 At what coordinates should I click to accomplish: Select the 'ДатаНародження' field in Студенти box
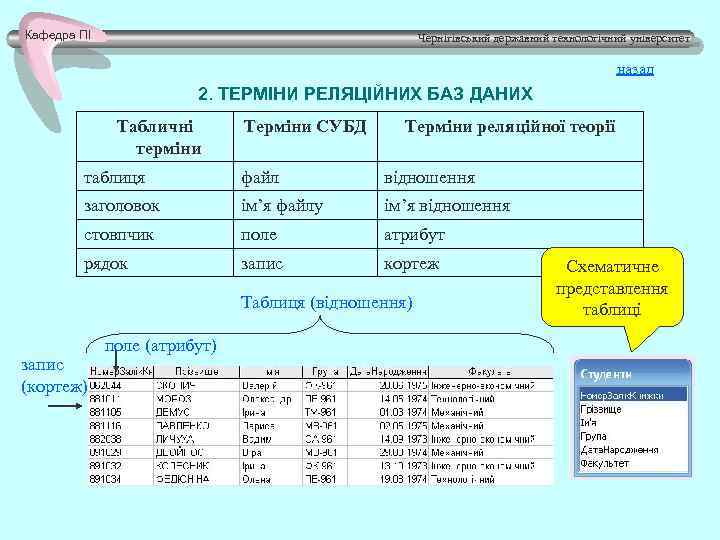[619, 450]
